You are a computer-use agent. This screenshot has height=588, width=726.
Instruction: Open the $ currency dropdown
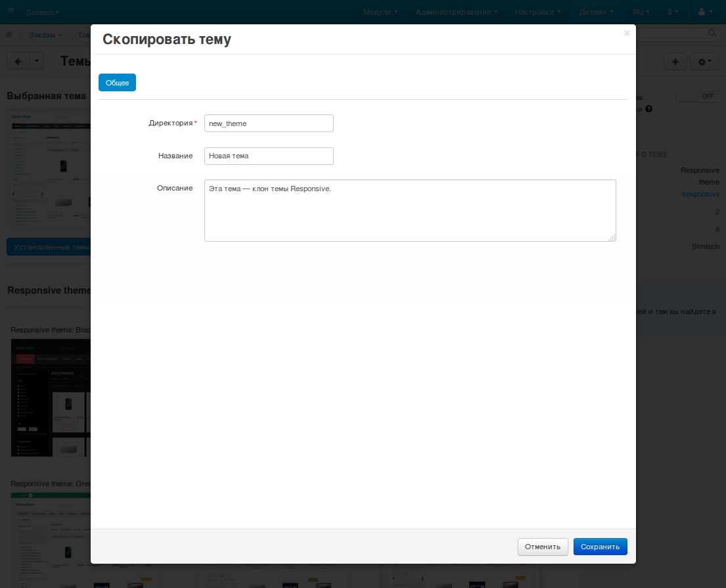[x=673, y=12]
